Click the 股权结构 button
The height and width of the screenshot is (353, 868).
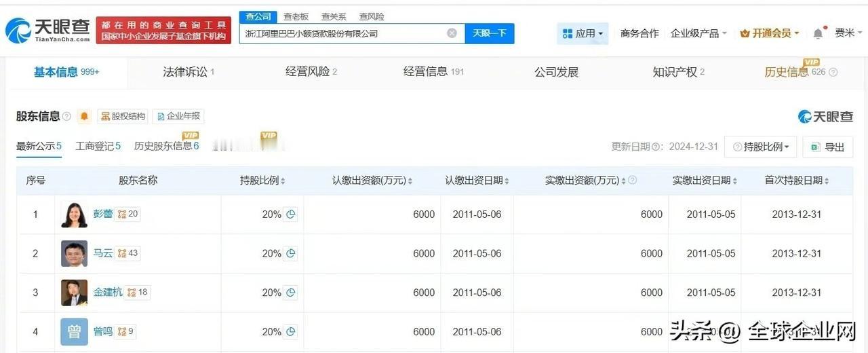[x=122, y=116]
